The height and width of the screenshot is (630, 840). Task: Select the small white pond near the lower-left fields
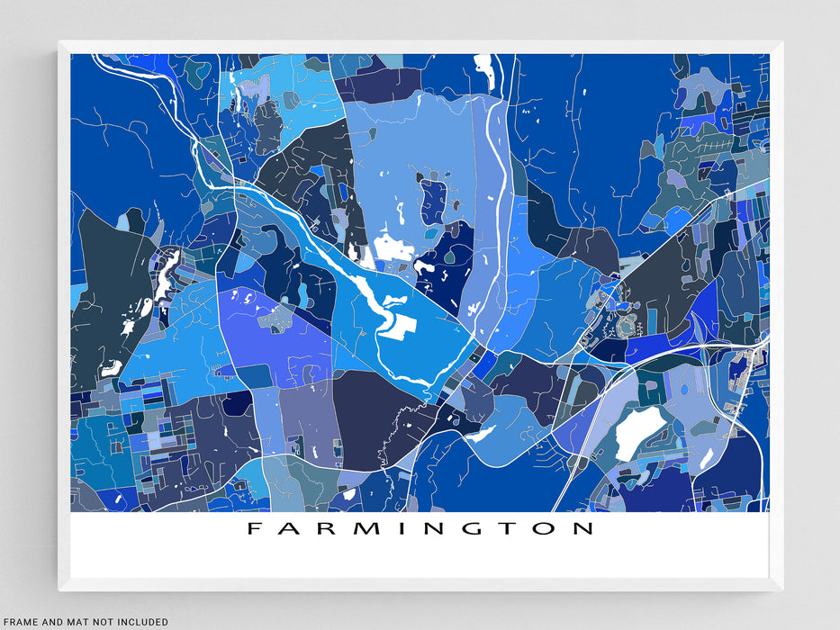[x=113, y=368]
